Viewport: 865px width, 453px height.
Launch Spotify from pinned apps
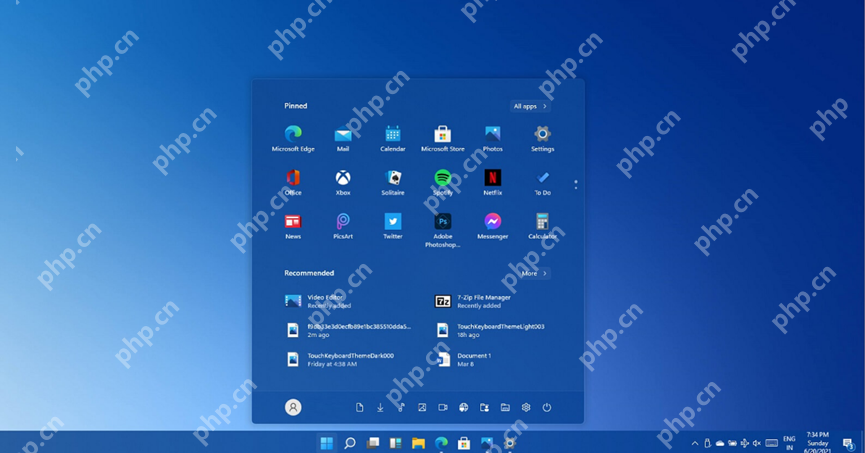pyautogui.click(x=442, y=182)
